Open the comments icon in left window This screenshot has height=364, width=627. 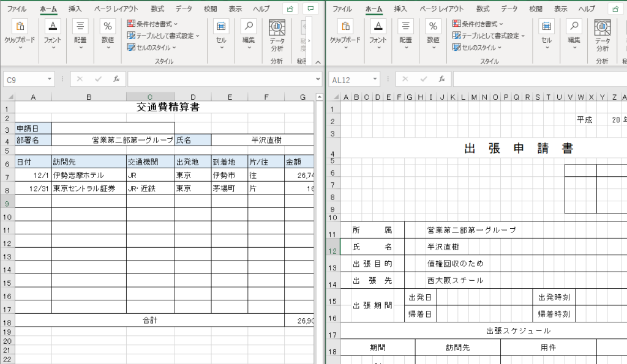pyautogui.click(x=311, y=9)
